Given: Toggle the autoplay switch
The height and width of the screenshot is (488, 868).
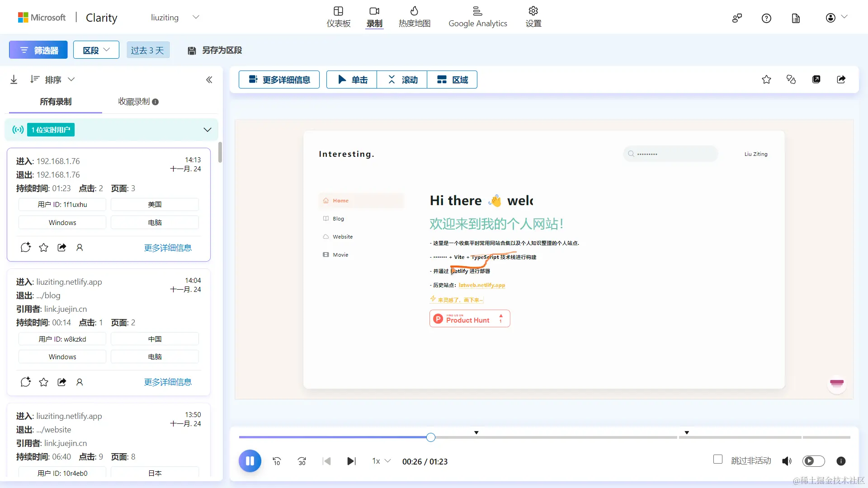Looking at the screenshot, I should click(x=813, y=461).
